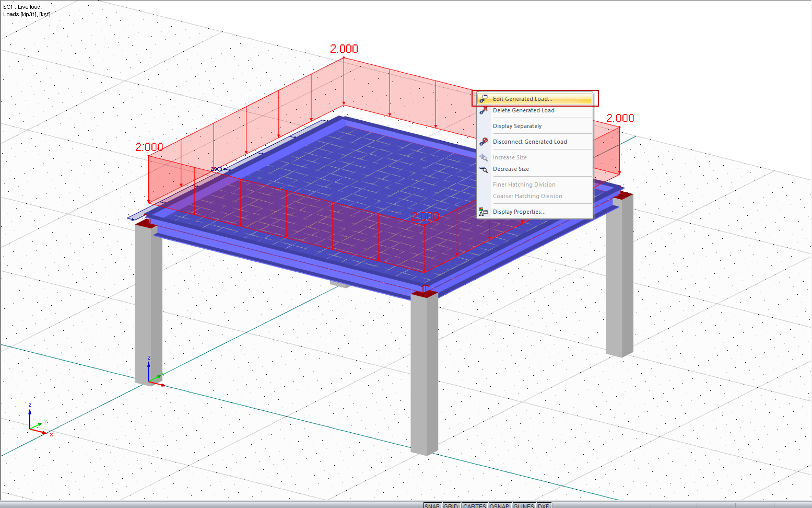Choose Edit Generated Load from context menu
Image resolution: width=812 pixels, height=508 pixels.
click(x=535, y=99)
